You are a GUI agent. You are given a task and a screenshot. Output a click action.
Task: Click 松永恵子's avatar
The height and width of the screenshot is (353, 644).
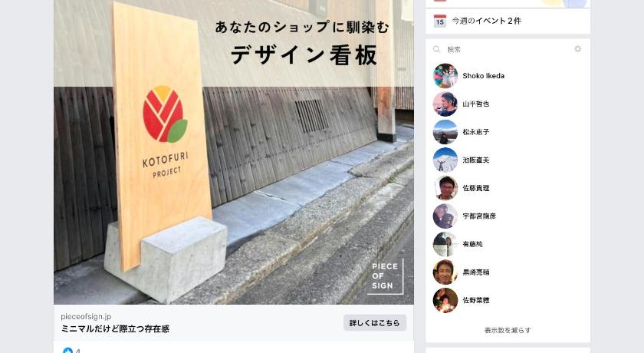click(445, 132)
